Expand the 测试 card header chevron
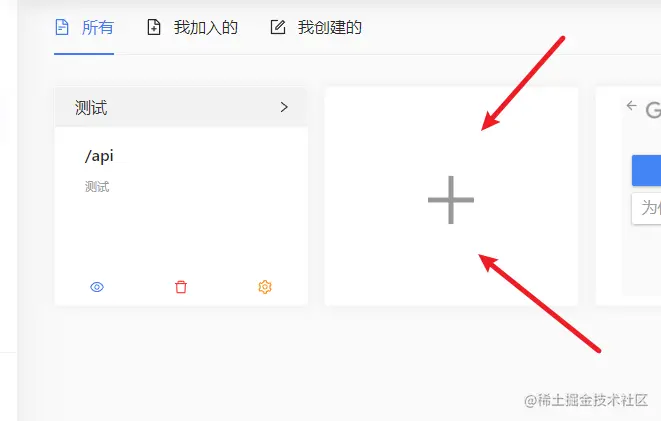 click(284, 107)
